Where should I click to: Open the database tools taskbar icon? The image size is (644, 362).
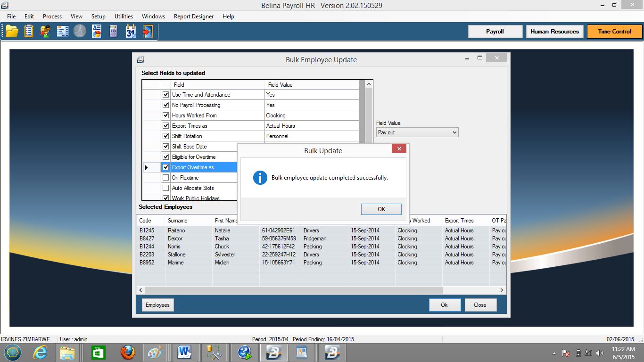[213, 352]
